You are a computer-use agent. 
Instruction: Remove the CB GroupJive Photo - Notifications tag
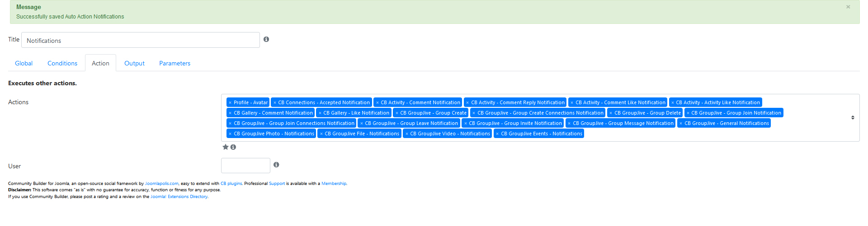point(230,134)
